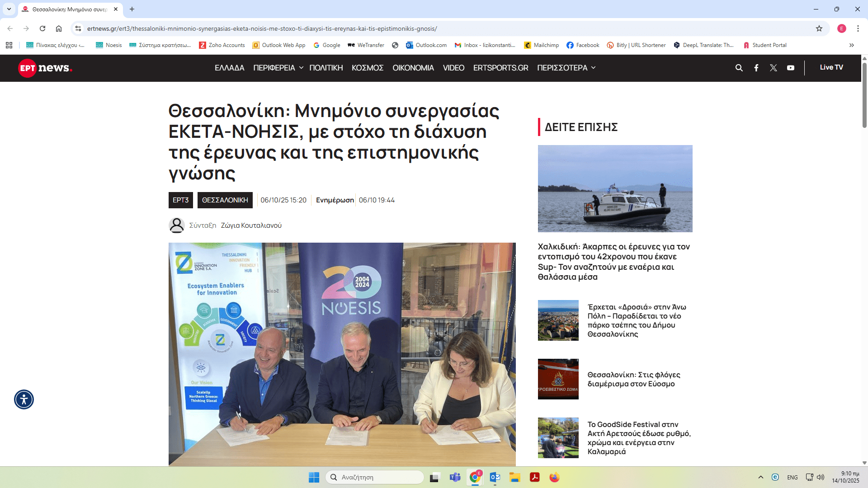Screen dimensions: 868x488
Task: Open the coast guard boat thumbnail
Action: coord(615,188)
